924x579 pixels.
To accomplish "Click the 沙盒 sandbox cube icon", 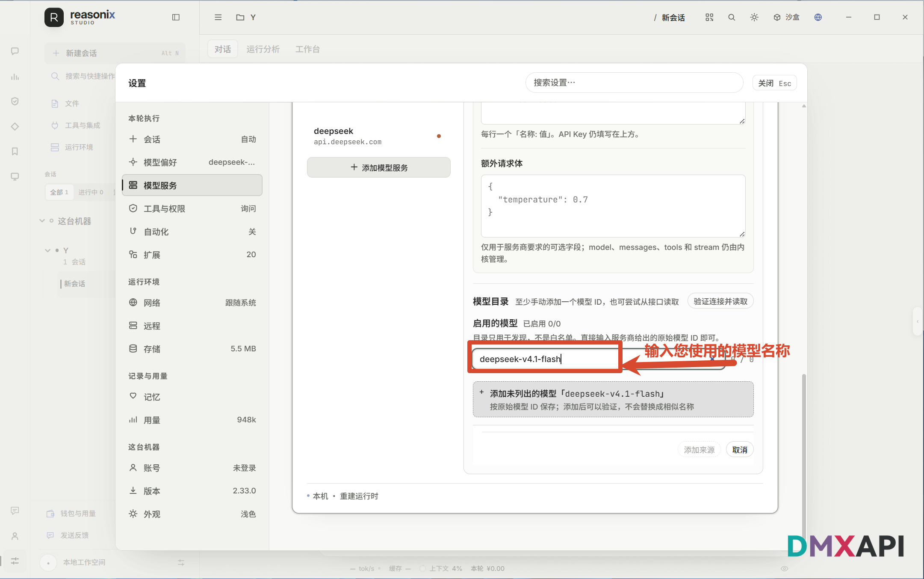I will (777, 17).
